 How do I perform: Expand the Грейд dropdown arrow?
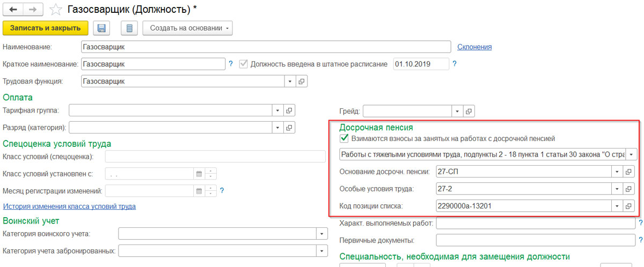pos(457,111)
